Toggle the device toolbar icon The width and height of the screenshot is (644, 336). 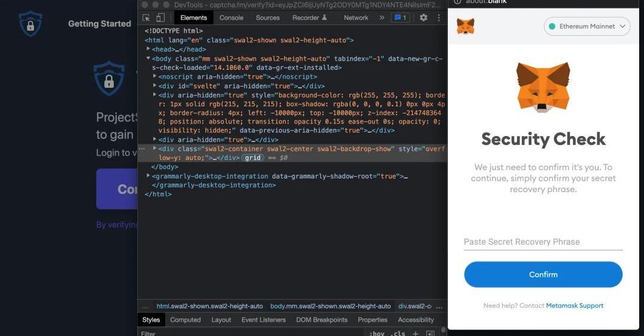click(160, 18)
